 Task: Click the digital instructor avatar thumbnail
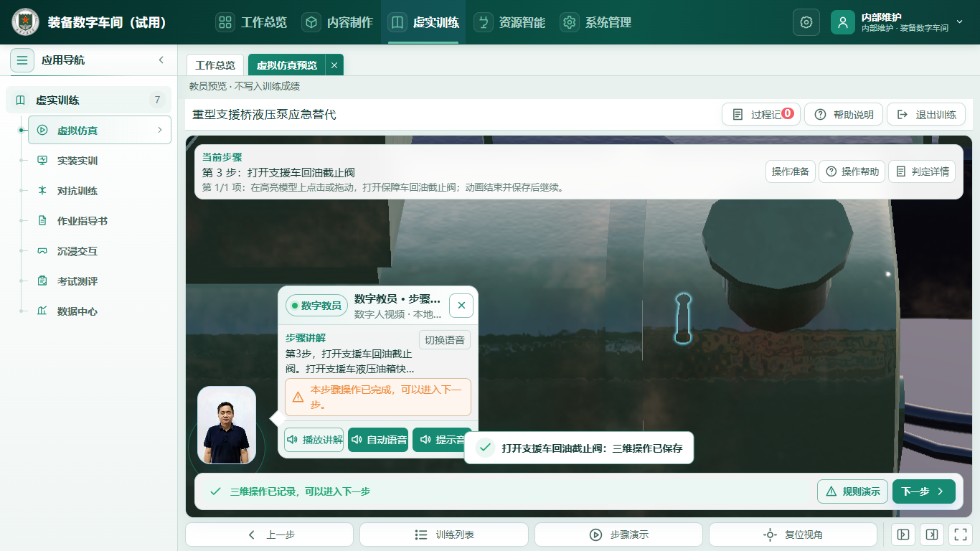coord(227,425)
